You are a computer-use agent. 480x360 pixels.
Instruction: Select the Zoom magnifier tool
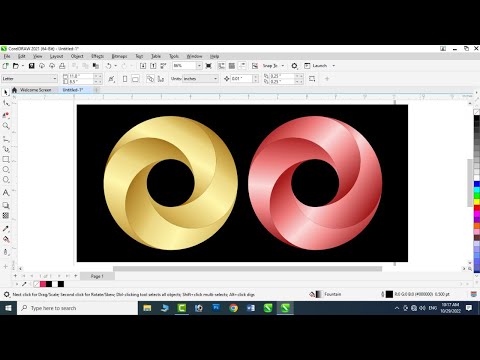[x=6, y=126]
